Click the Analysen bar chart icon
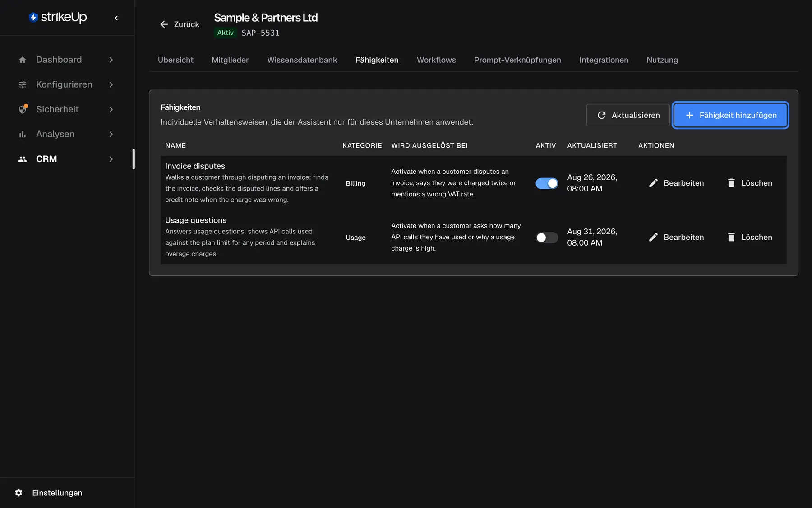 tap(23, 134)
